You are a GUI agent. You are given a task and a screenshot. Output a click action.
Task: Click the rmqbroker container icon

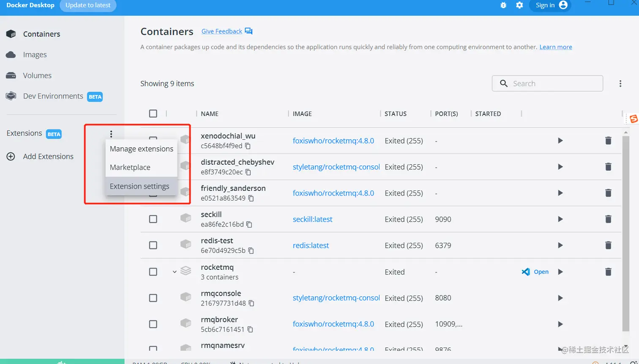(186, 323)
